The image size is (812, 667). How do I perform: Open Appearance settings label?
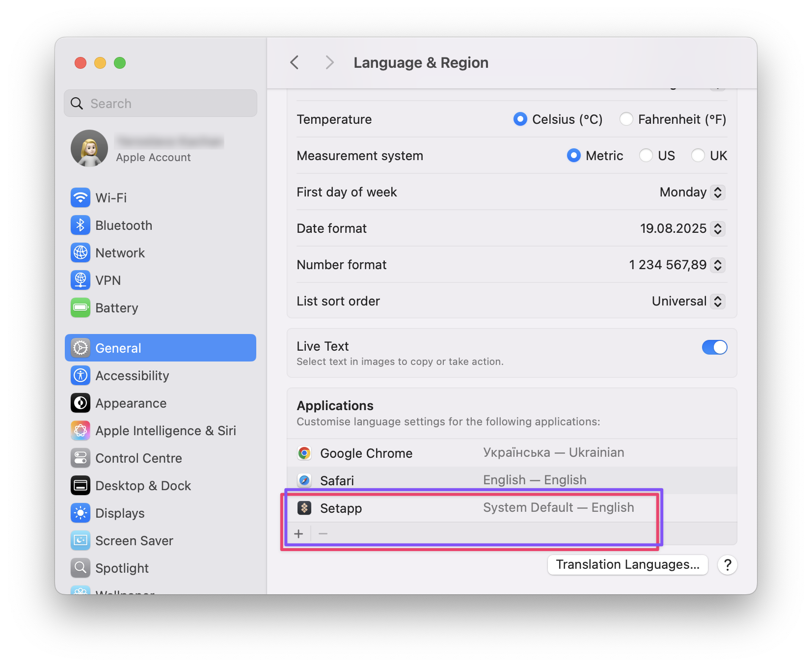tap(131, 403)
